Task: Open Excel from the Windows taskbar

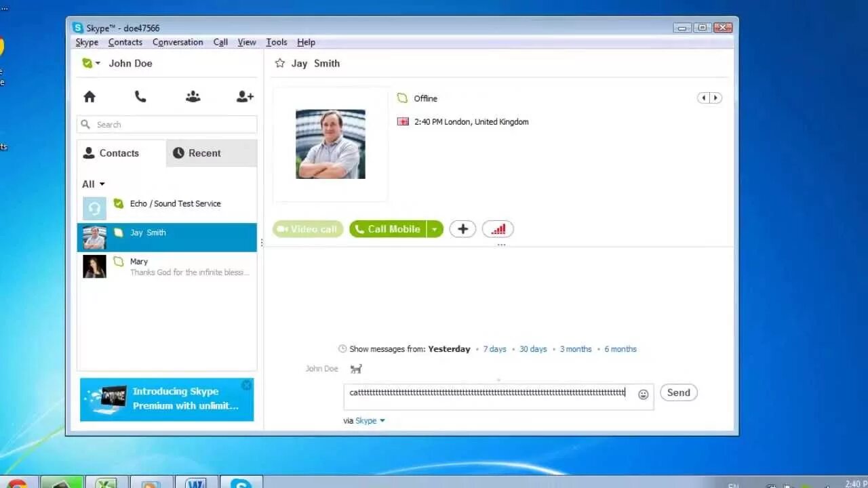Action: click(x=106, y=483)
